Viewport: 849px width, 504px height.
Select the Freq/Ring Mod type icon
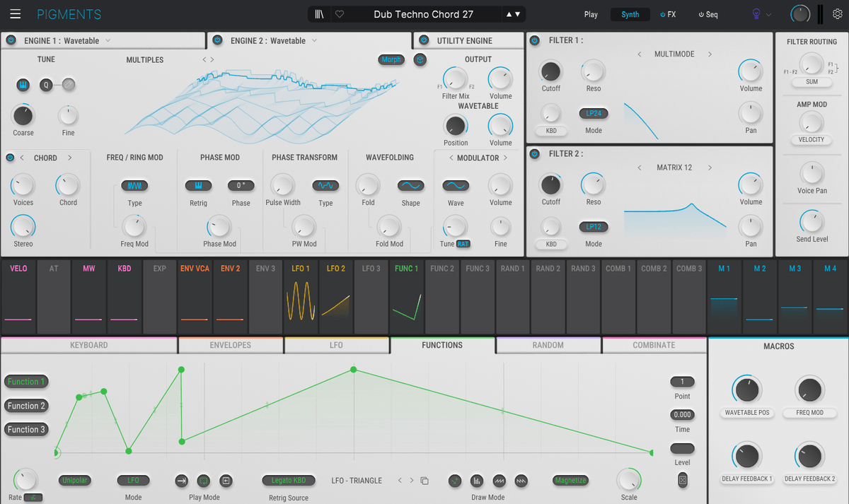click(134, 186)
